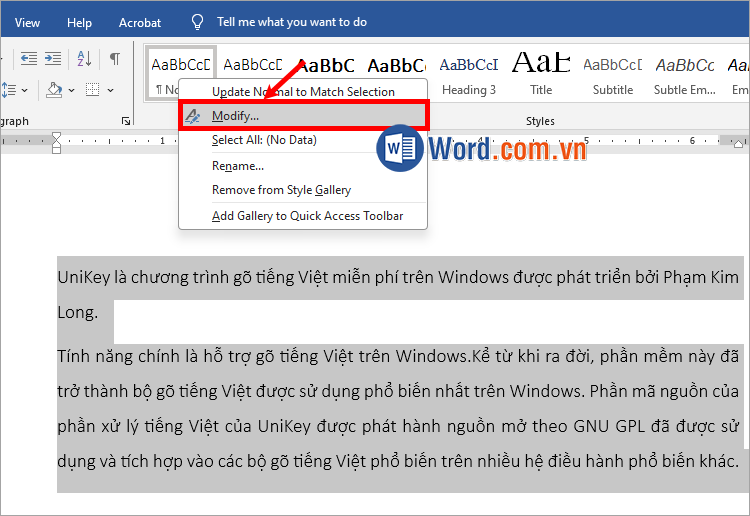Image resolution: width=750 pixels, height=516 pixels.
Task: Expand the Shading color dropdown arrow
Action: [x=71, y=90]
